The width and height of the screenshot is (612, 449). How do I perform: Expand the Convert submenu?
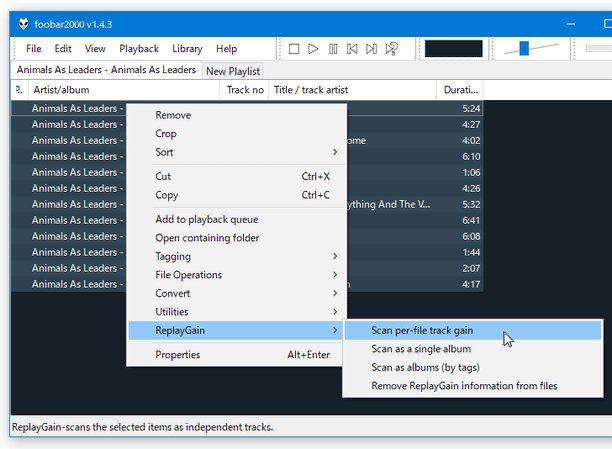pyautogui.click(x=237, y=293)
